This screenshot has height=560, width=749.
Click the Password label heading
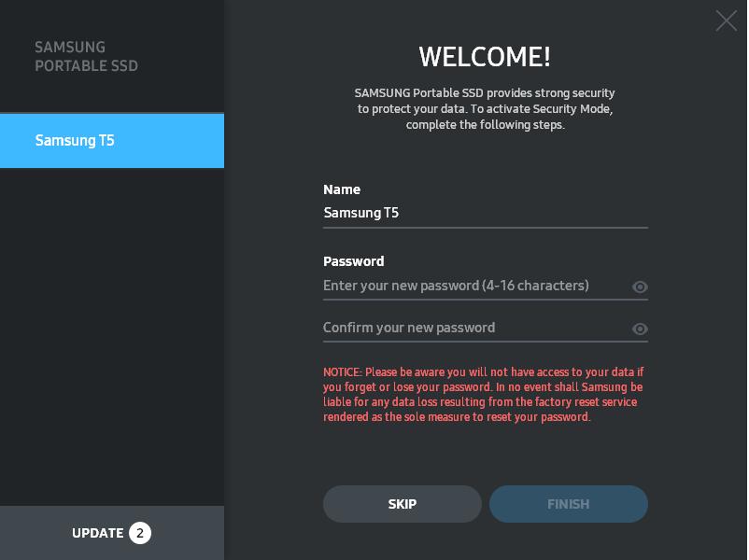[x=353, y=261]
